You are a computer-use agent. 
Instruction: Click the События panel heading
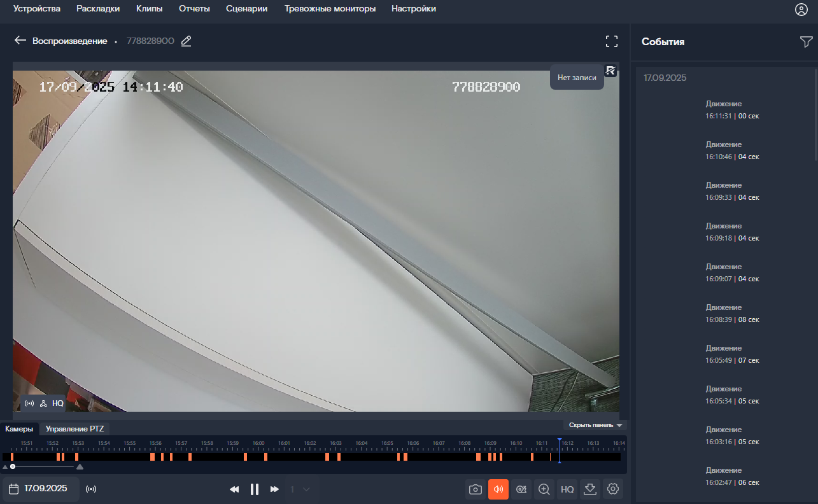(663, 41)
